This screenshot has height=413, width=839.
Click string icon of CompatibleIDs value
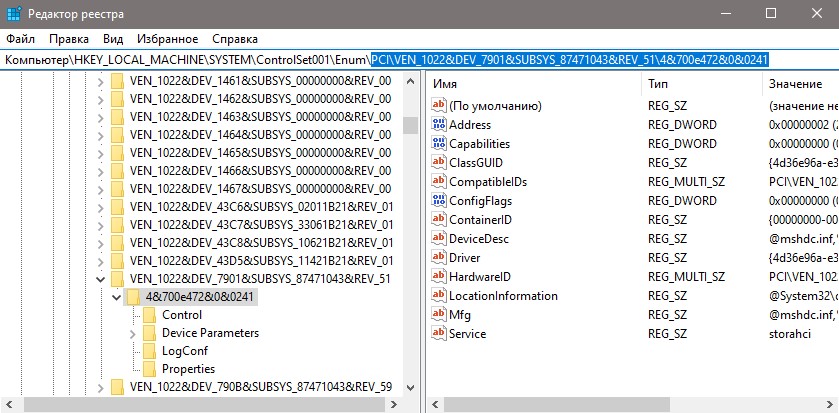tap(439, 181)
